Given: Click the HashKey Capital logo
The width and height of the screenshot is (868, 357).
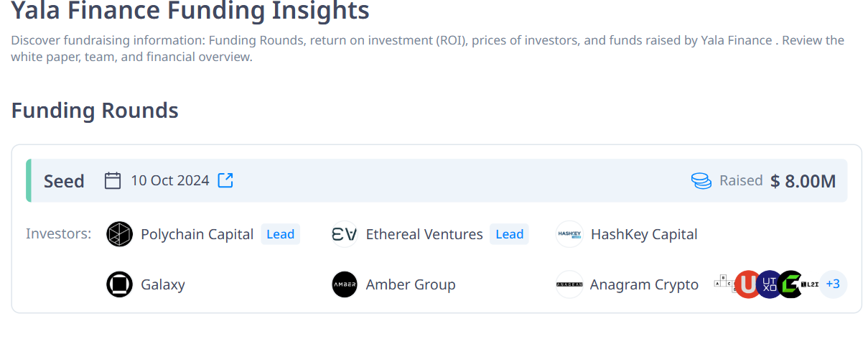Looking at the screenshot, I should 569,234.
